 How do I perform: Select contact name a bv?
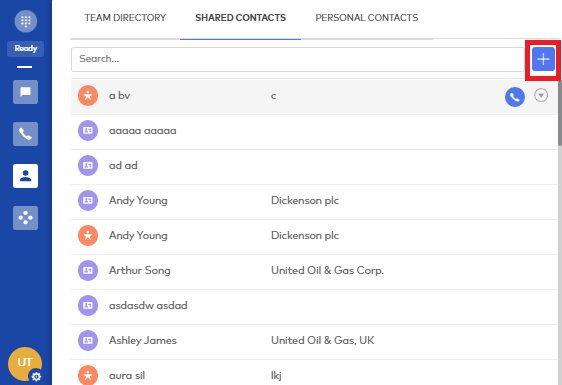(x=119, y=96)
